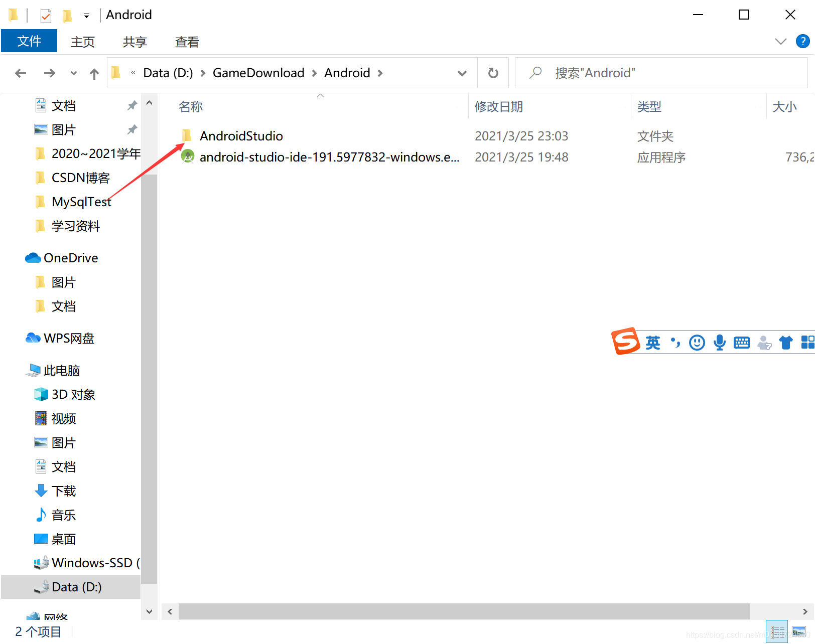The image size is (815, 644).
Task: Open 文档 under OneDrive
Action: [64, 306]
